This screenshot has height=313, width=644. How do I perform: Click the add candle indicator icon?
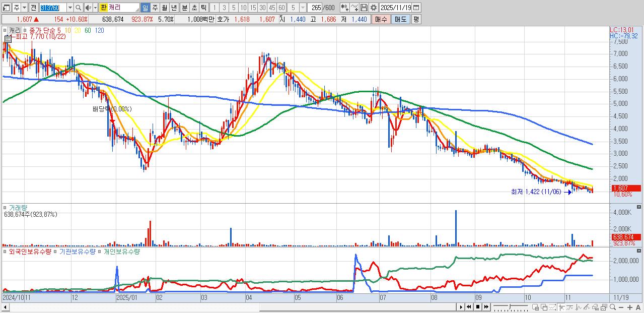(x=344, y=8)
